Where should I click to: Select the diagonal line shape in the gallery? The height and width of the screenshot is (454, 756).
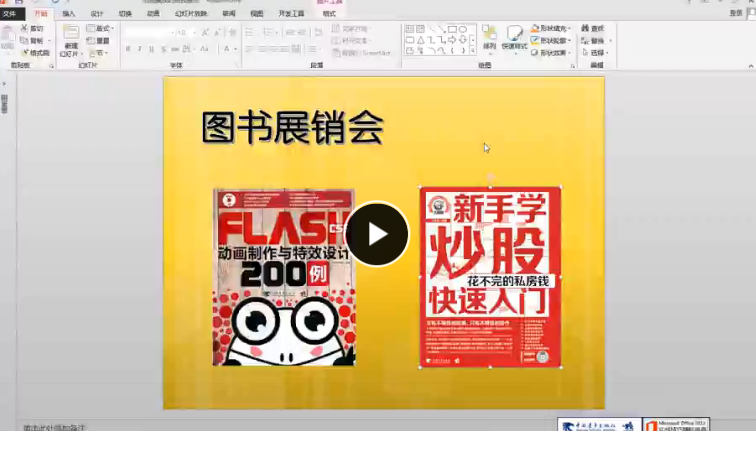pos(431,28)
